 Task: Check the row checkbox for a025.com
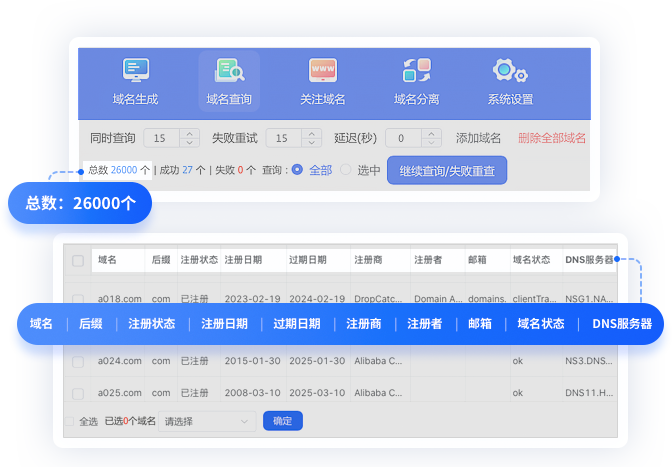point(78,393)
